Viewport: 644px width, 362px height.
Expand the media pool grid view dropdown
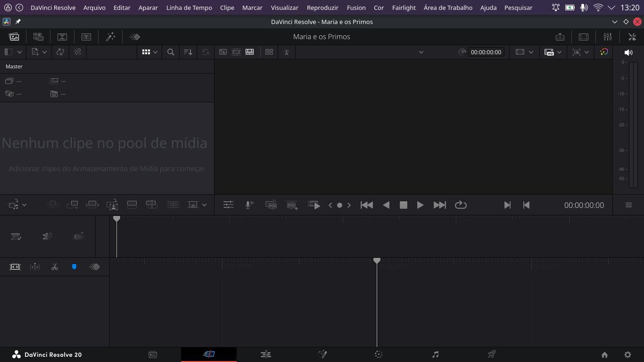[x=155, y=52]
